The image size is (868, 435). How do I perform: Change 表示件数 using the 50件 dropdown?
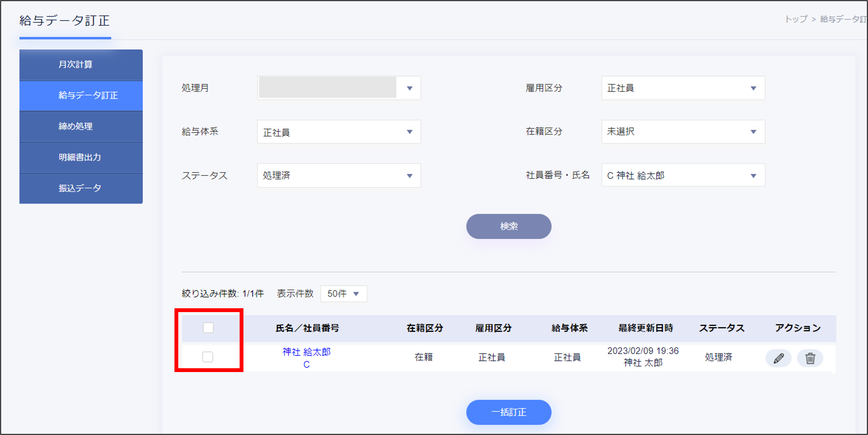(343, 294)
